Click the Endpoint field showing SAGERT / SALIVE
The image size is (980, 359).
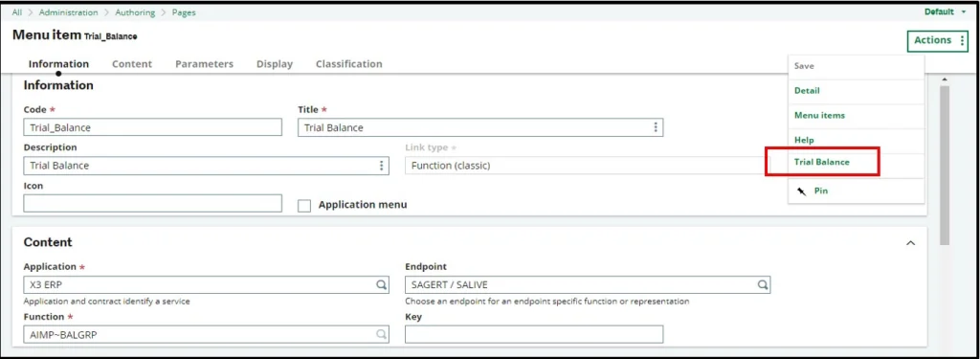tap(588, 284)
